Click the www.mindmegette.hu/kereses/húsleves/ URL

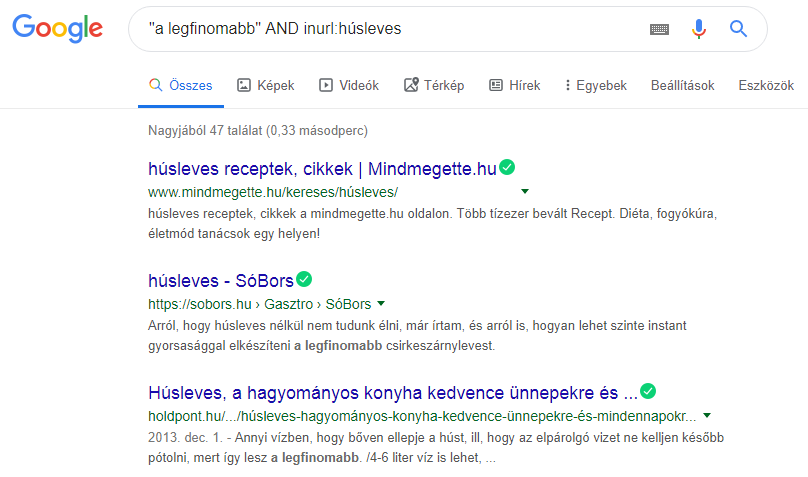[273, 192]
